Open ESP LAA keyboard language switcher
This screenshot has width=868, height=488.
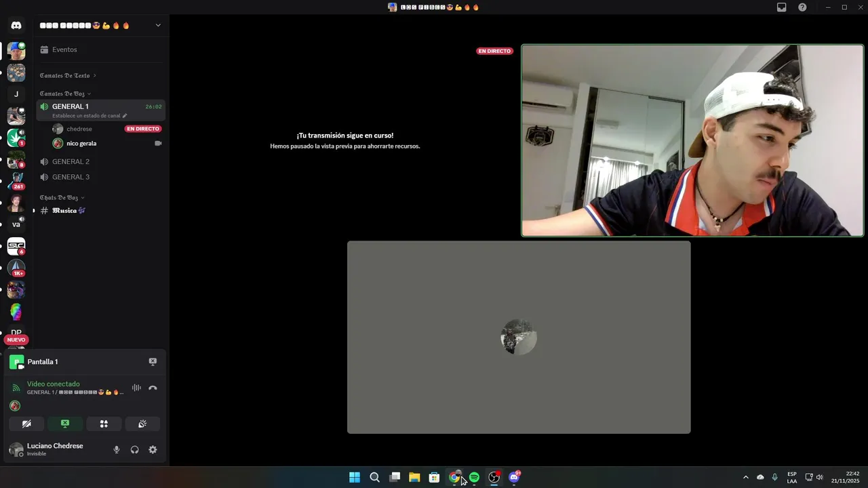pos(792,477)
